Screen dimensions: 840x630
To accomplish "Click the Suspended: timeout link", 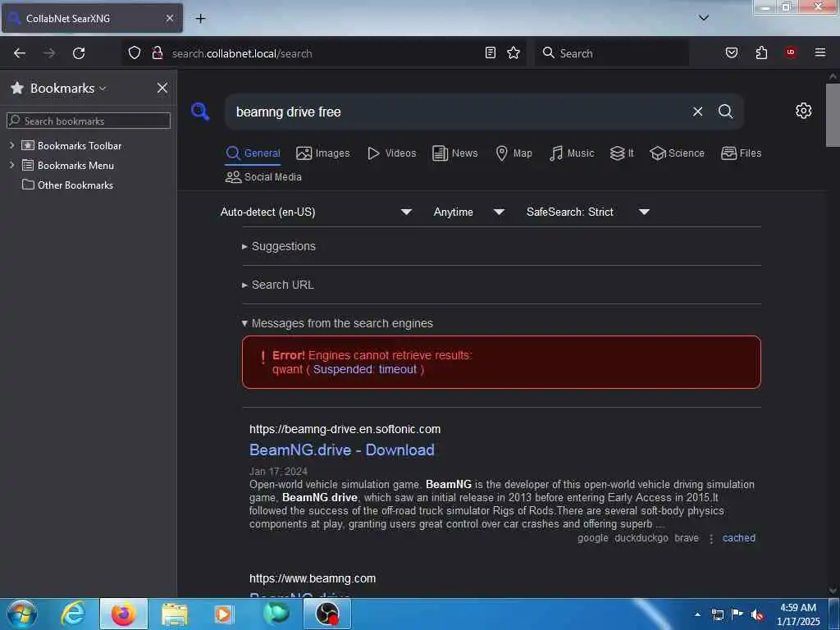I will pyautogui.click(x=365, y=369).
